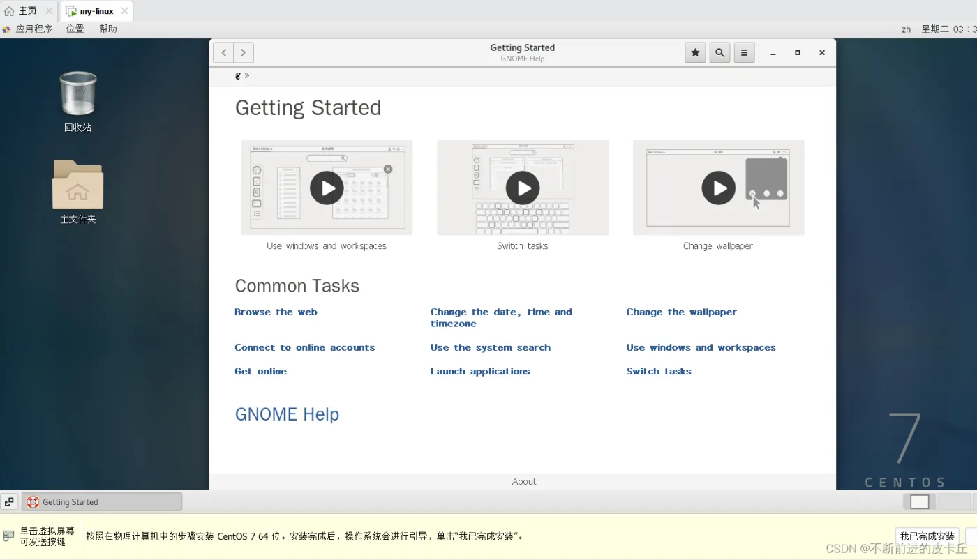Minimize the GNOME Help window
The height and width of the screenshot is (560, 977).
point(773,53)
